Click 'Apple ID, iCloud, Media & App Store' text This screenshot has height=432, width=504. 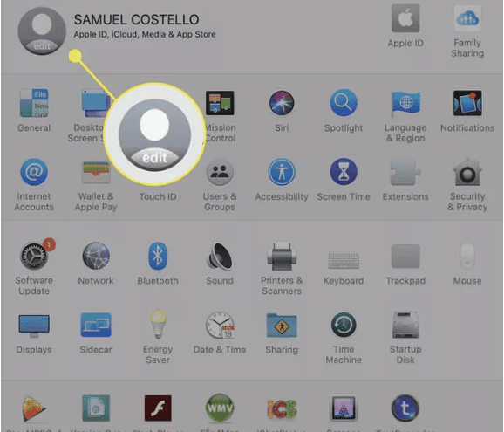coord(145,34)
